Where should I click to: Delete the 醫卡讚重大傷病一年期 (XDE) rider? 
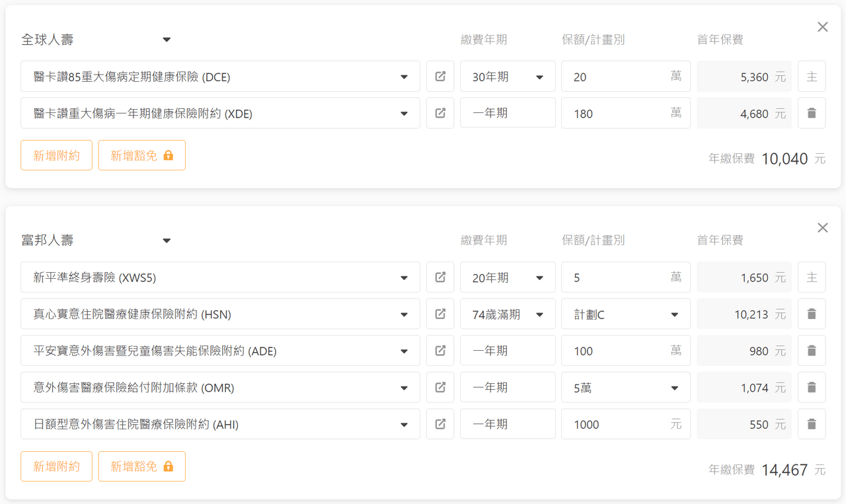pyautogui.click(x=812, y=113)
